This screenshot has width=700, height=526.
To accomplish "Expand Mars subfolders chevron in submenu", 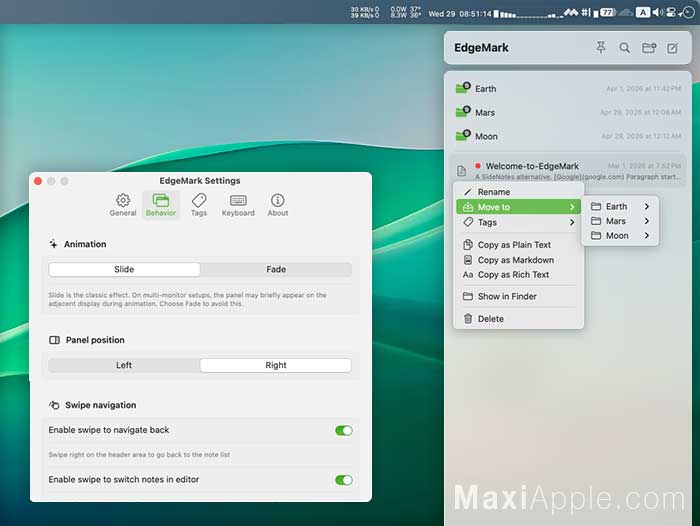I will [x=646, y=221].
